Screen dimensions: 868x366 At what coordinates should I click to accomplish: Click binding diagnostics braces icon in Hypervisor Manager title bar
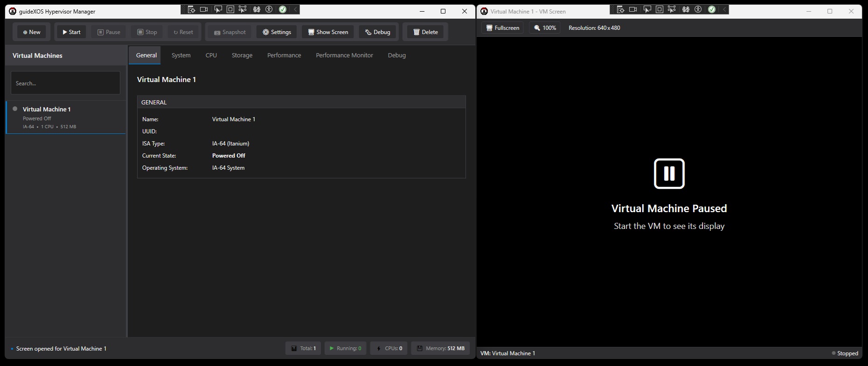(x=257, y=9)
